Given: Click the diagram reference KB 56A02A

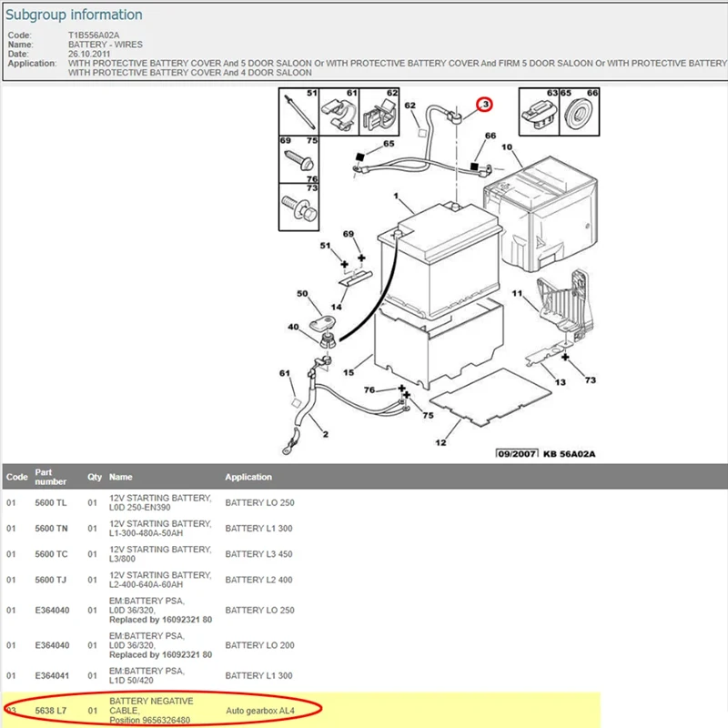Looking at the screenshot, I should 570,453.
